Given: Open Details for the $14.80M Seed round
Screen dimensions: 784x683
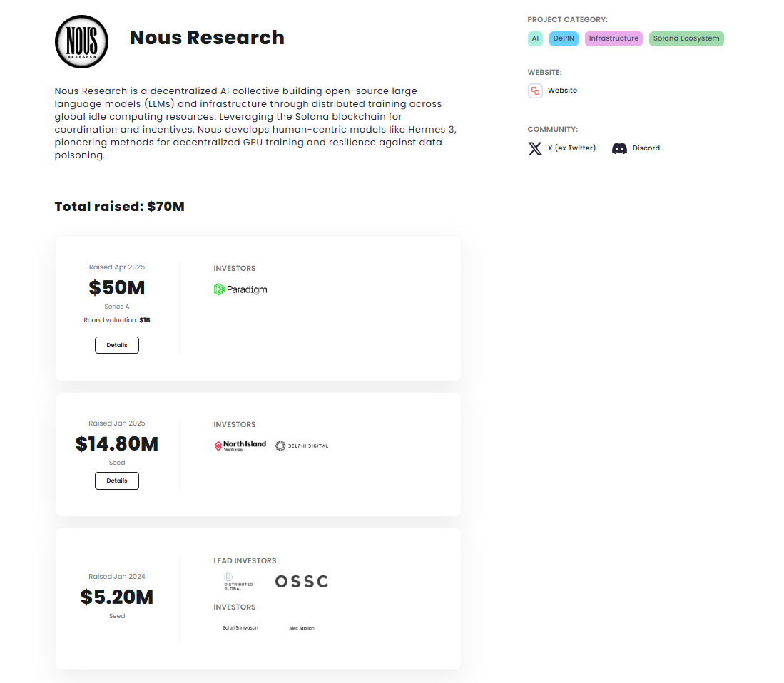Looking at the screenshot, I should tap(117, 481).
